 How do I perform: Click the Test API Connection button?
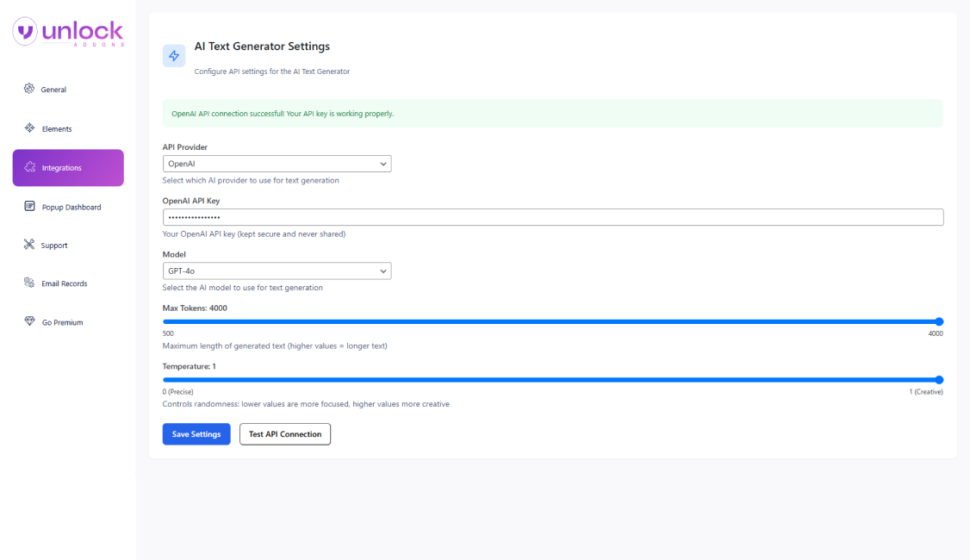pyautogui.click(x=284, y=433)
